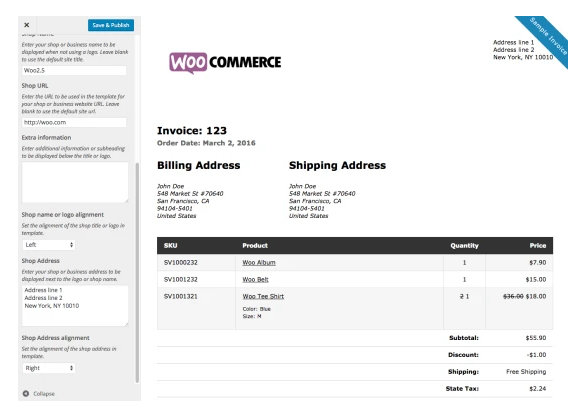Click the Shipping Address heading
The image size is (577, 407).
(337, 166)
